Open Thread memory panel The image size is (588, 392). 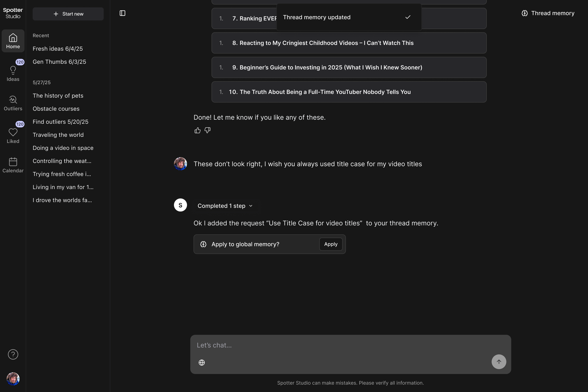pos(548,13)
